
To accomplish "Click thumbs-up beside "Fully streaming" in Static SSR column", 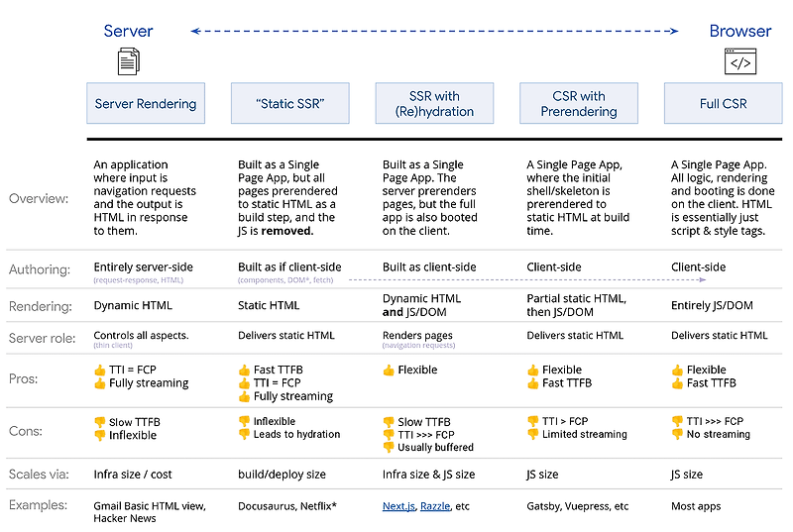I will click(x=245, y=395).
